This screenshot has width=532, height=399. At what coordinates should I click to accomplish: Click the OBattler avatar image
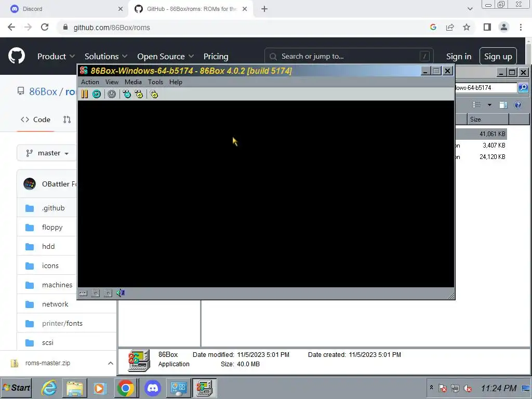pyautogui.click(x=30, y=184)
